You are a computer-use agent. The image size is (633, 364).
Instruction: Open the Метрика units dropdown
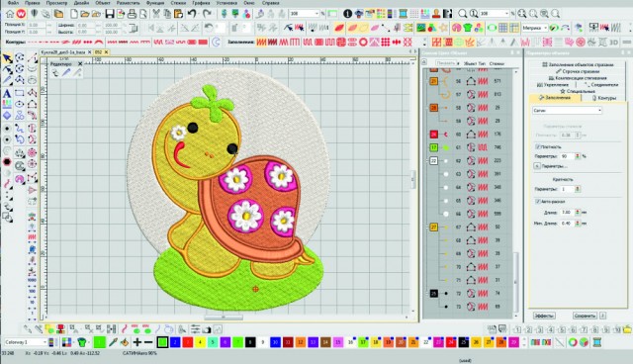[x=534, y=28]
